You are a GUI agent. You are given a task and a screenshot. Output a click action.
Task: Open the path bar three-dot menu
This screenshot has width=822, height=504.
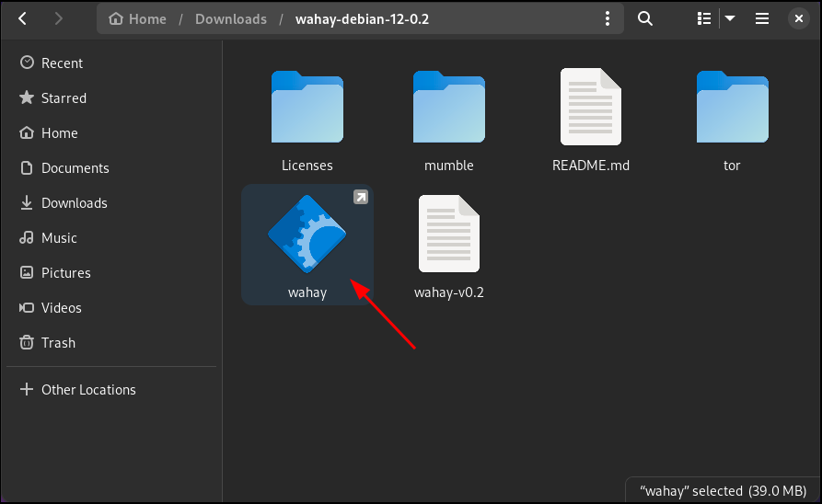[x=607, y=18]
